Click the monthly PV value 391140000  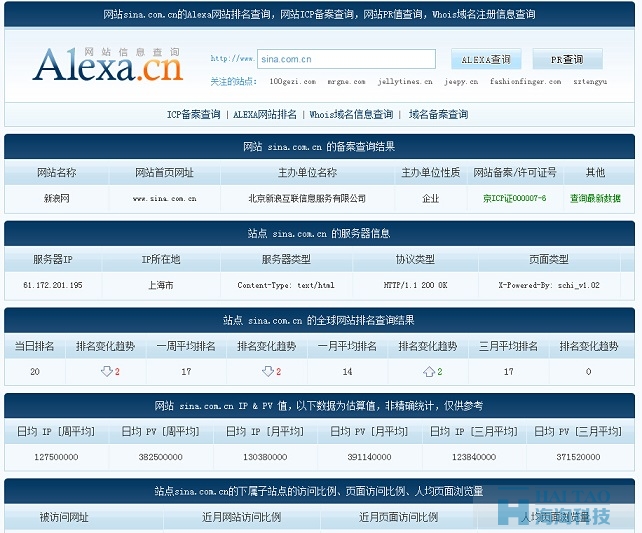tap(369, 457)
